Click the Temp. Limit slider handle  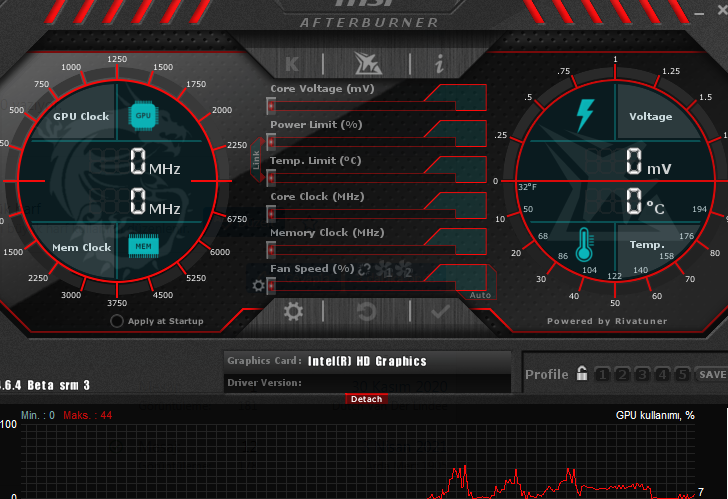click(272, 178)
